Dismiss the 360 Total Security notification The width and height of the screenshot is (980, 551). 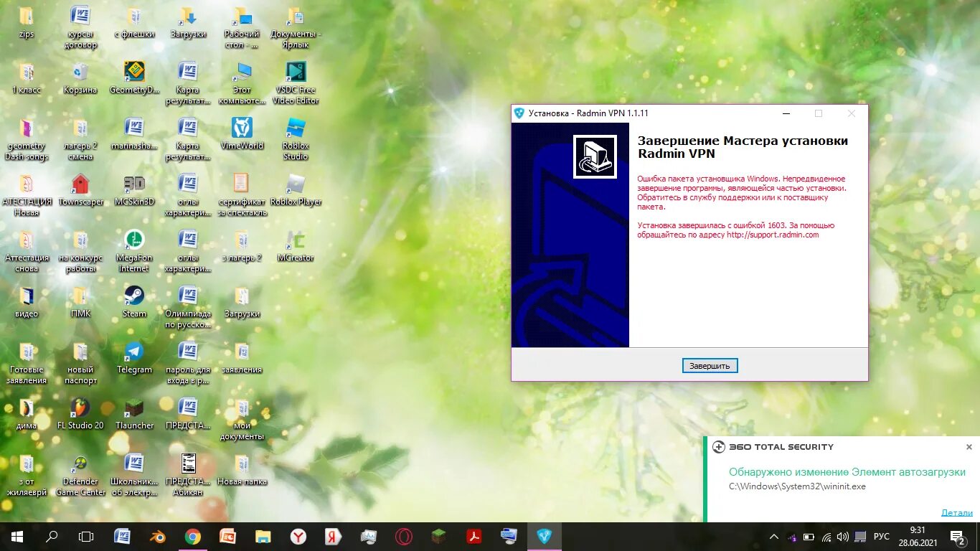[x=969, y=447]
